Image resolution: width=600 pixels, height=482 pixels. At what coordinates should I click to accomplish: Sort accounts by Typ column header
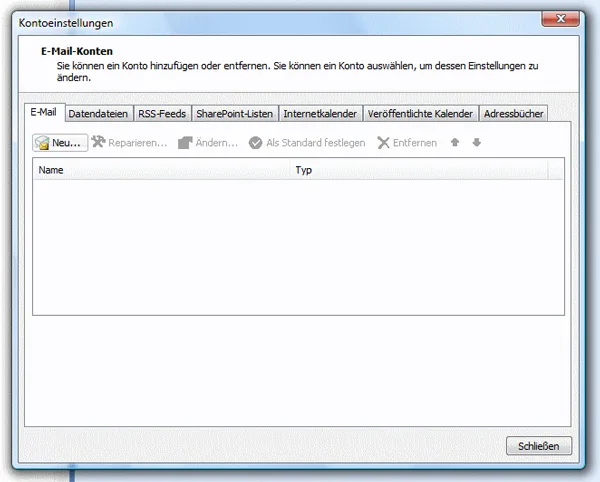pos(420,170)
